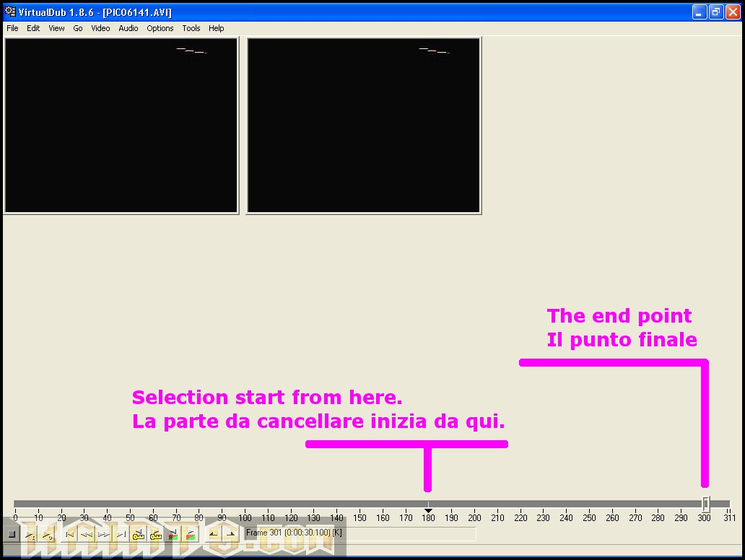The height and width of the screenshot is (560, 745).
Task: Open the Audio menu
Action: 128,28
